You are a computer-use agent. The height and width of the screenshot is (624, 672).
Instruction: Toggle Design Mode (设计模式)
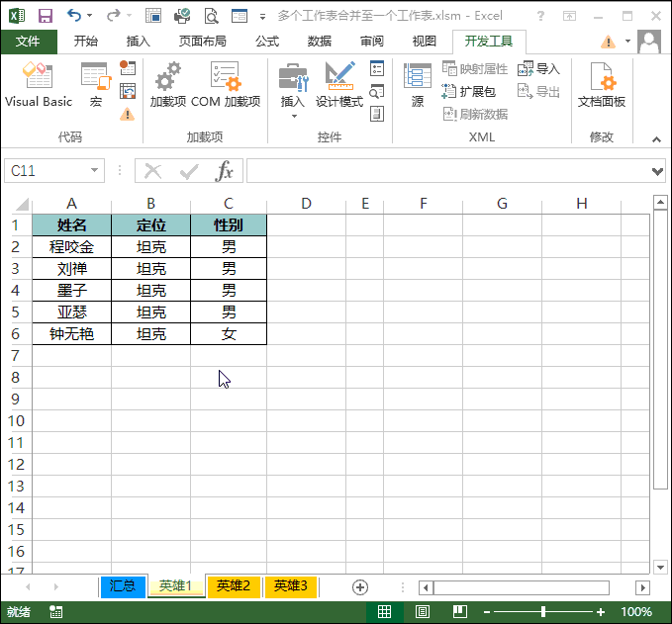point(339,84)
